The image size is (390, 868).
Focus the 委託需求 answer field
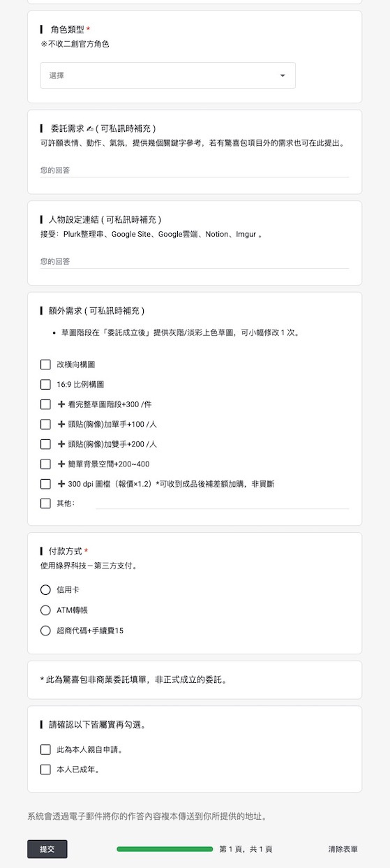coord(195,170)
